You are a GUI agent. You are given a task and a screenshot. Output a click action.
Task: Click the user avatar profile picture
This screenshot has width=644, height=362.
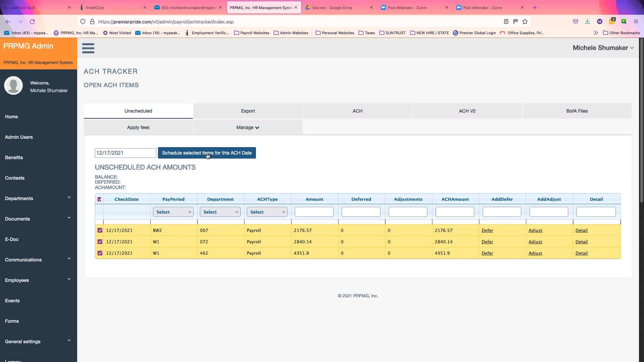(13, 86)
